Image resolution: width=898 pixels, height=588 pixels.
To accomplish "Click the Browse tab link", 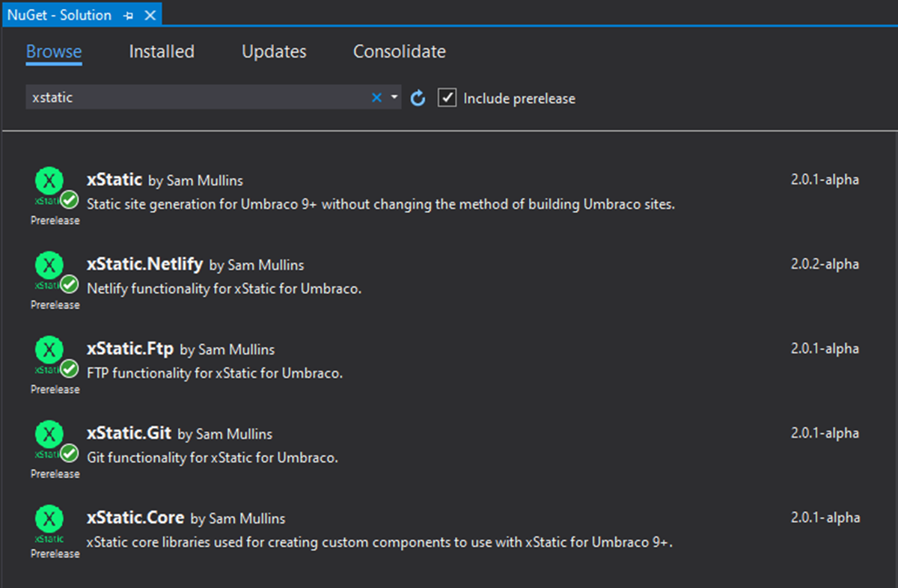I will pos(53,51).
